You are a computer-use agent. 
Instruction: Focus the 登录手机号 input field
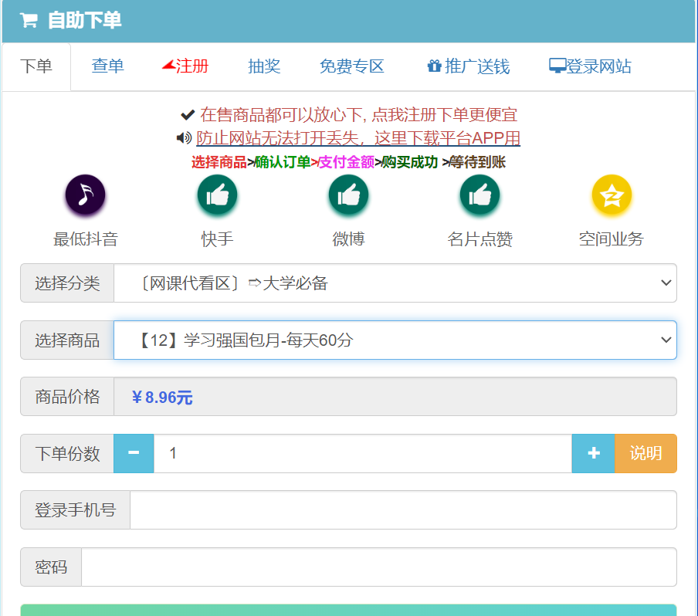[403, 510]
